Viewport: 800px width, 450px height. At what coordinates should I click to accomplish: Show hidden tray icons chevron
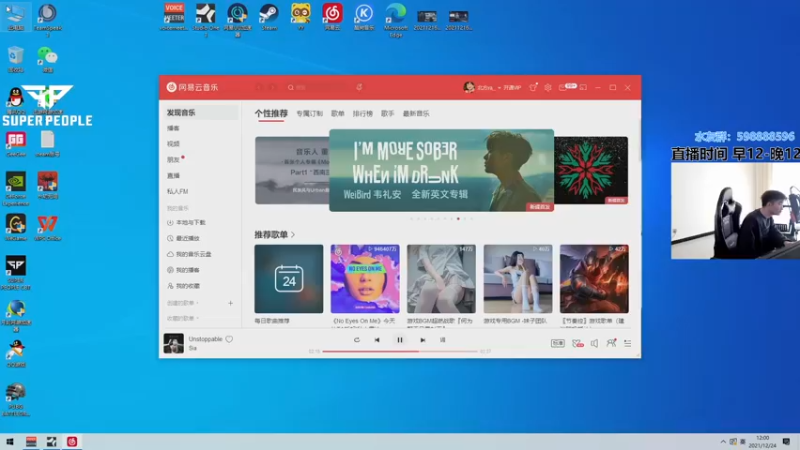point(723,442)
